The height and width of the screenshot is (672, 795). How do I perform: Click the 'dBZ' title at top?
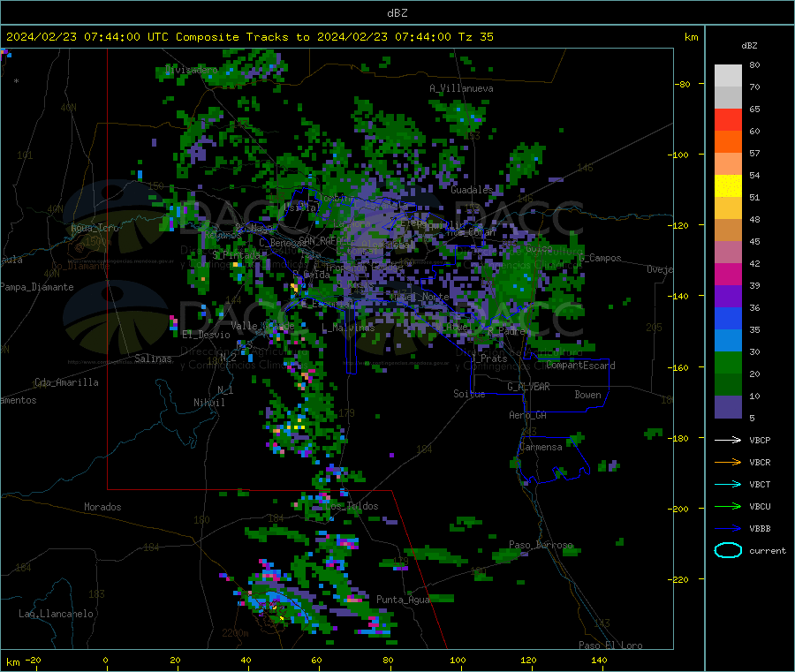click(397, 13)
